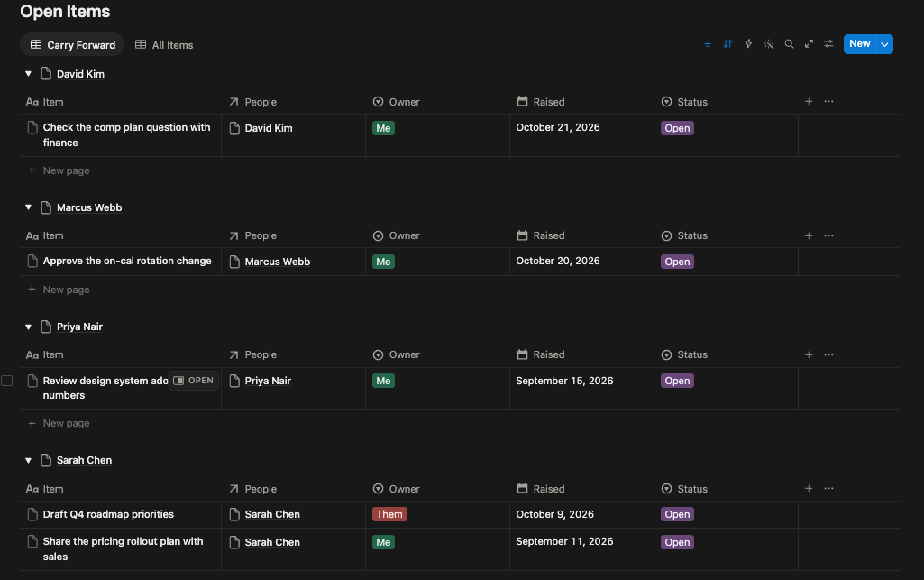Open view settings sliders icon

pos(828,44)
